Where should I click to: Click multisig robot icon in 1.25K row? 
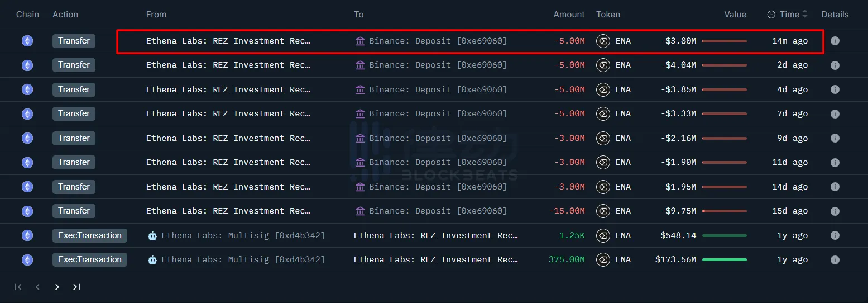pyautogui.click(x=152, y=235)
